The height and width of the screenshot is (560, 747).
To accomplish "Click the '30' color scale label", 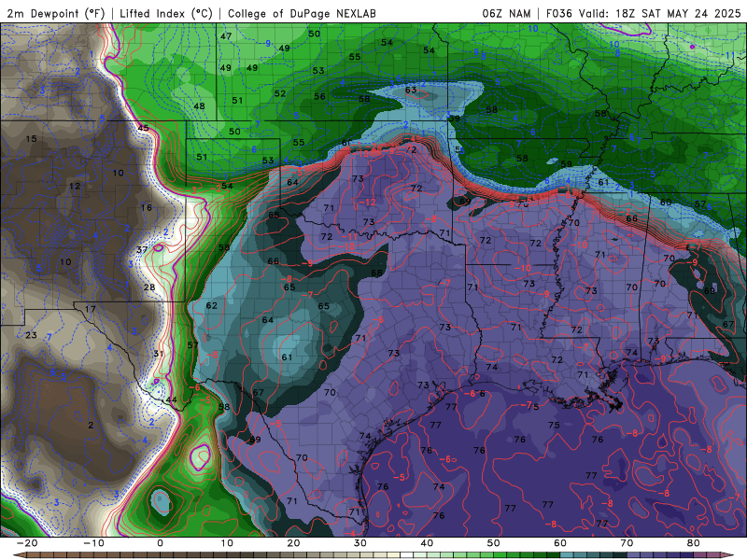I will 360,543.
